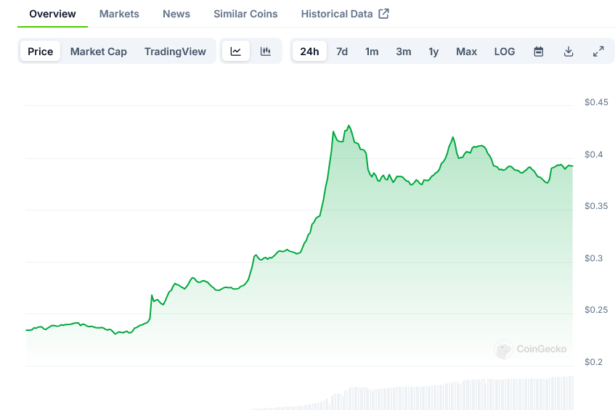Open the calendar date range picker
Viewport: 615px width, 410px height.
(x=539, y=51)
